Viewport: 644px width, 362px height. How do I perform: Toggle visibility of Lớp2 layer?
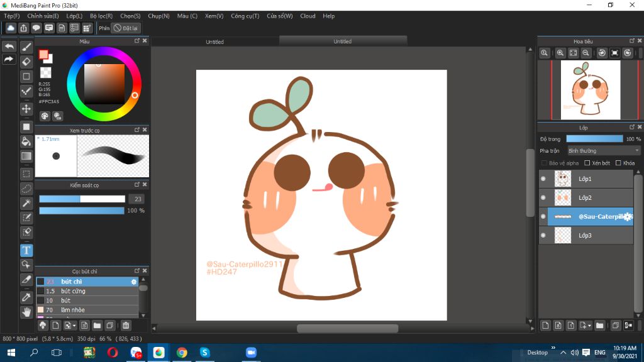543,198
